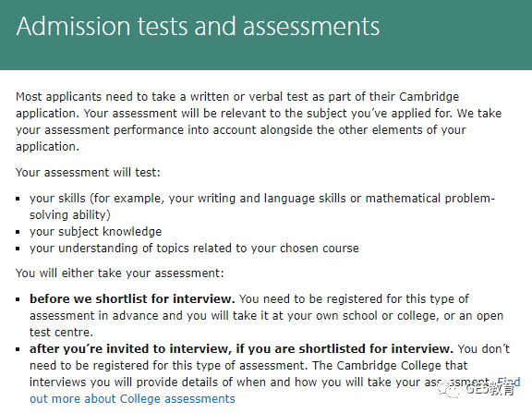532x413 pixels.
Task: Click the WeChat logo watermark icon
Action: [x=449, y=389]
